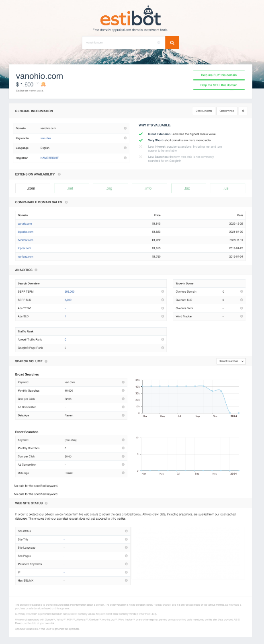
Task: Select the .org extension box
Action: (x=109, y=188)
